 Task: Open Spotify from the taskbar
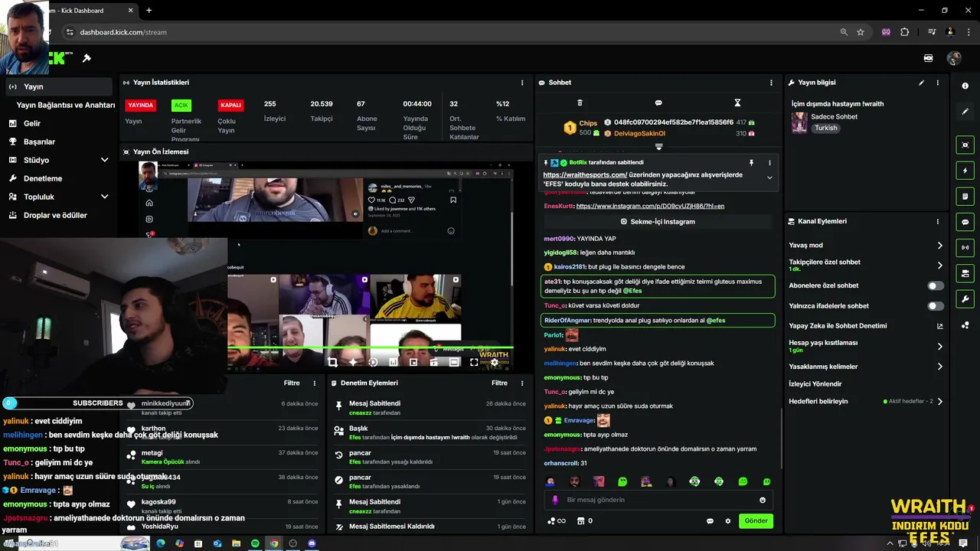point(255,543)
